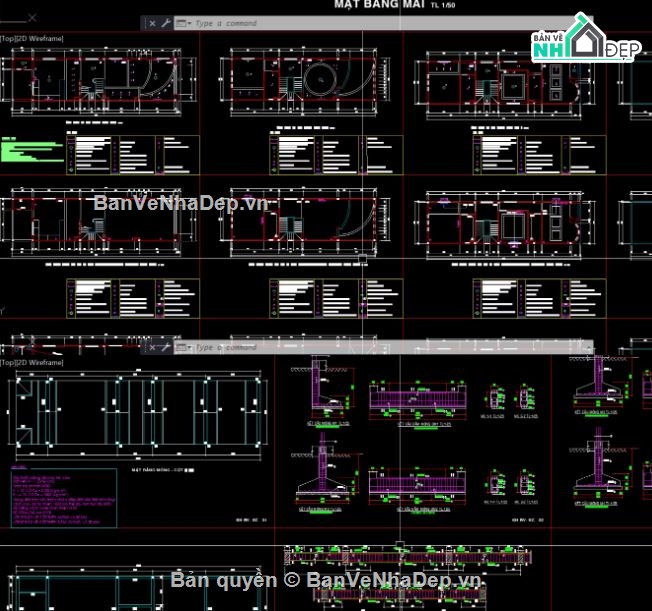This screenshot has width=652, height=611.
Task: Expand recent commands on lower command line
Action: click(183, 347)
